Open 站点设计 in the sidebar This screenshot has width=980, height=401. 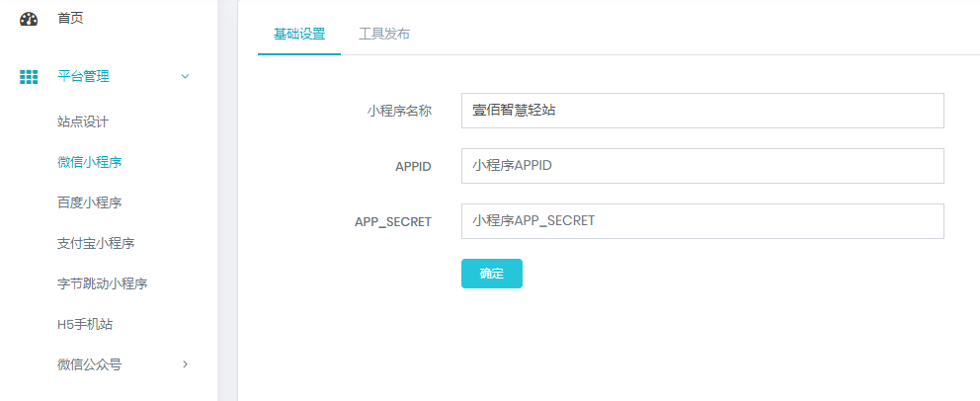[x=83, y=121]
